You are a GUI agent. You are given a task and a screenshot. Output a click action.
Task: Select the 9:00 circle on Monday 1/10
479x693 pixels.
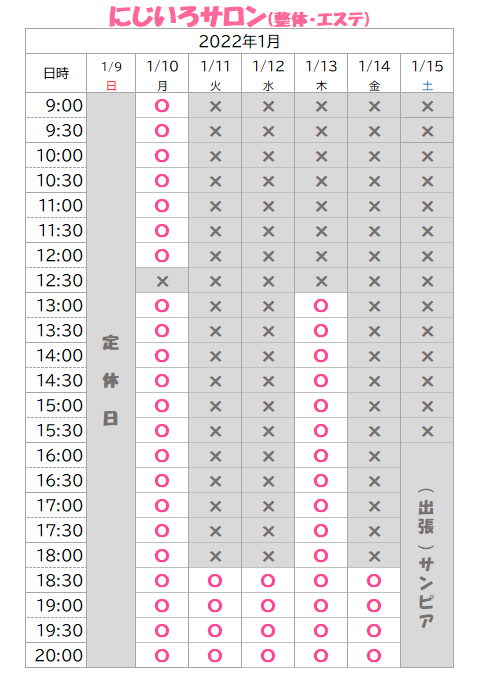(162, 106)
